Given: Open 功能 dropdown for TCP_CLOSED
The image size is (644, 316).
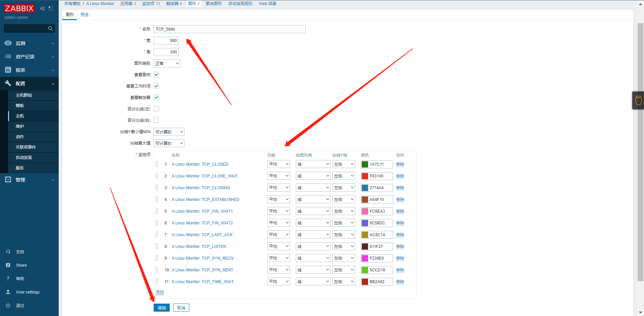Looking at the screenshot, I should [x=279, y=164].
